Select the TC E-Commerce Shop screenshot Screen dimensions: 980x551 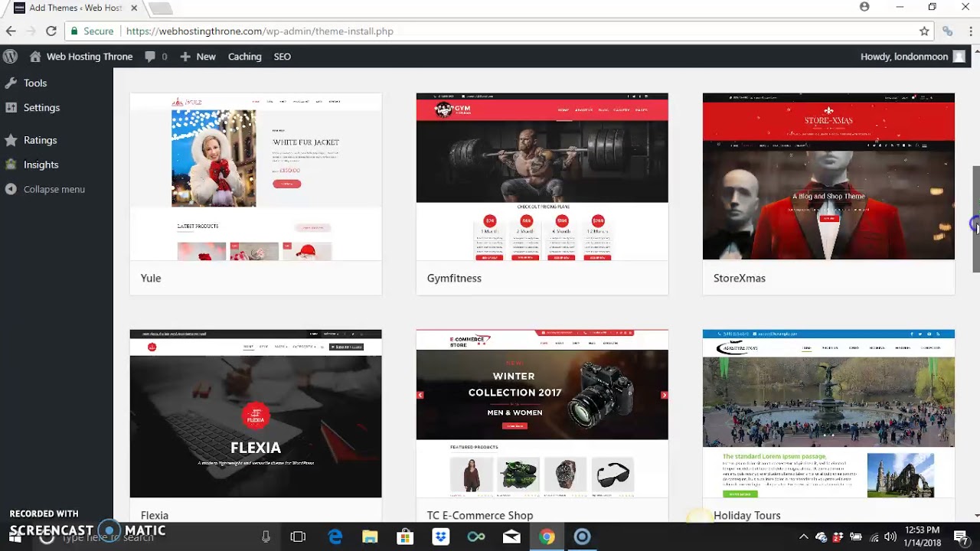[x=542, y=413]
